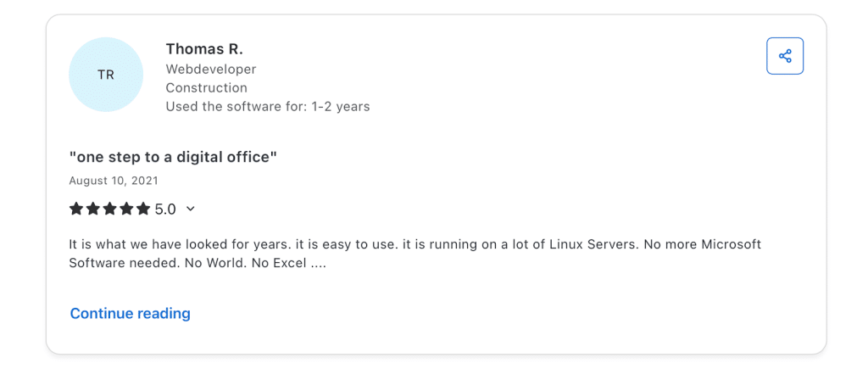Select the "one step to a digital office" title
The width and height of the screenshot is (868, 380).
174,156
